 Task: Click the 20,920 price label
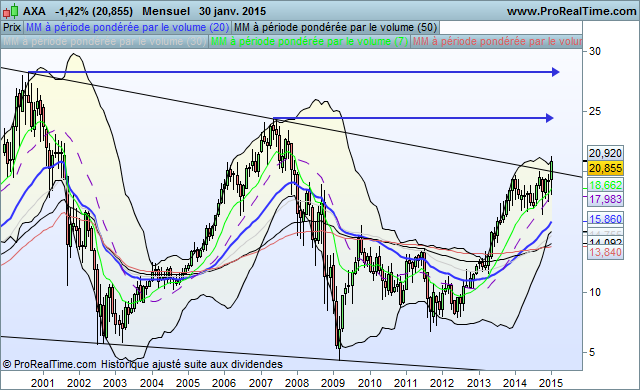[605, 153]
